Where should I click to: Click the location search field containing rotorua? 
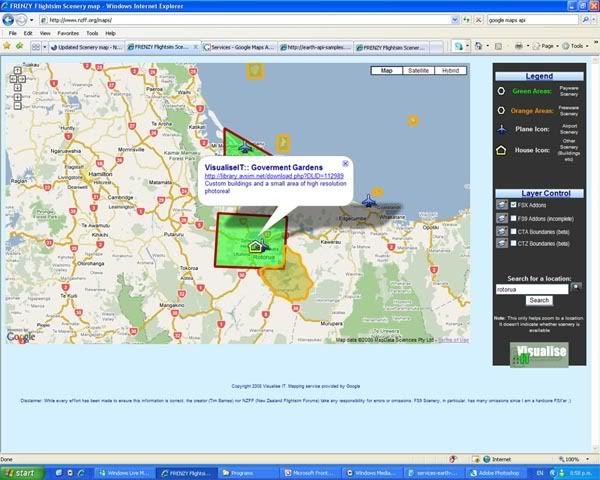(x=532, y=288)
